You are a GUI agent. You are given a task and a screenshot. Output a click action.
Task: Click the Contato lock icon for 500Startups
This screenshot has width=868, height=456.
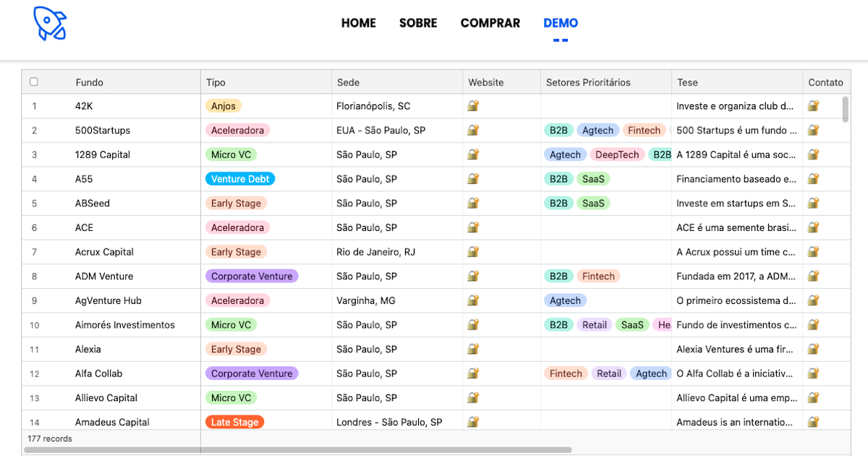coord(813,130)
